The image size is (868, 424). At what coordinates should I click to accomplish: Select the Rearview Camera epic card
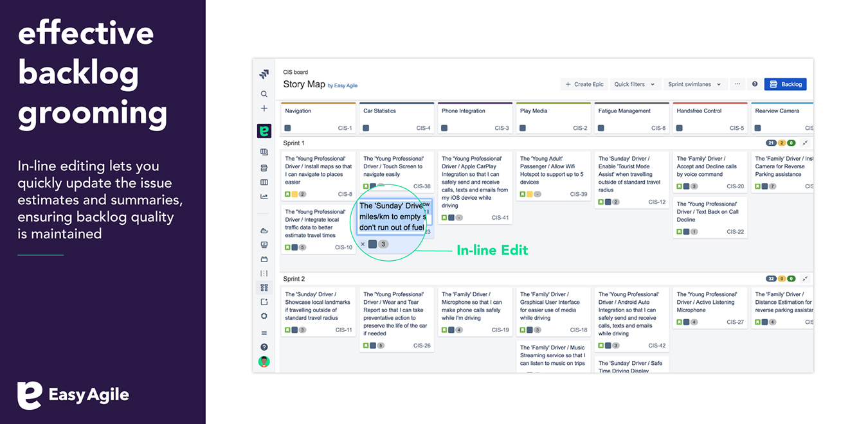(782, 118)
